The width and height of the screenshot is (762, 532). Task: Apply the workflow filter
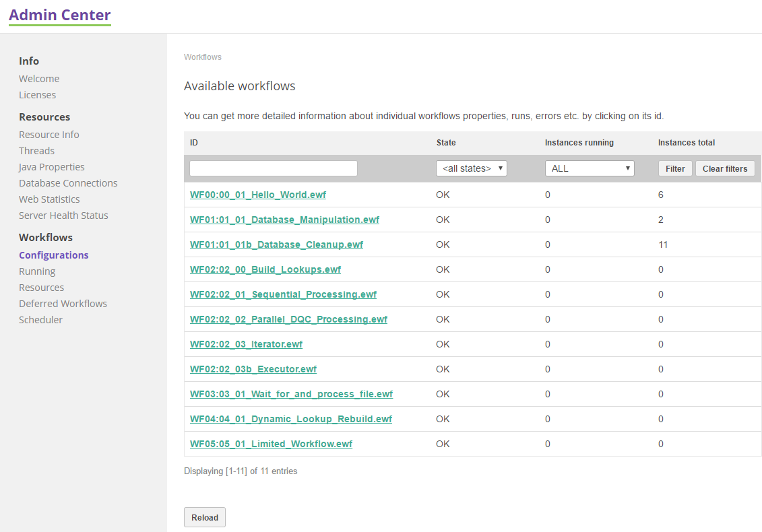[x=675, y=168]
